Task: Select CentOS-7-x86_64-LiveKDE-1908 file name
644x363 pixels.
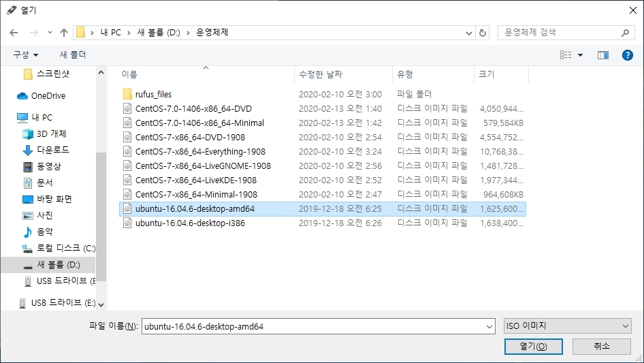Action: pos(196,180)
